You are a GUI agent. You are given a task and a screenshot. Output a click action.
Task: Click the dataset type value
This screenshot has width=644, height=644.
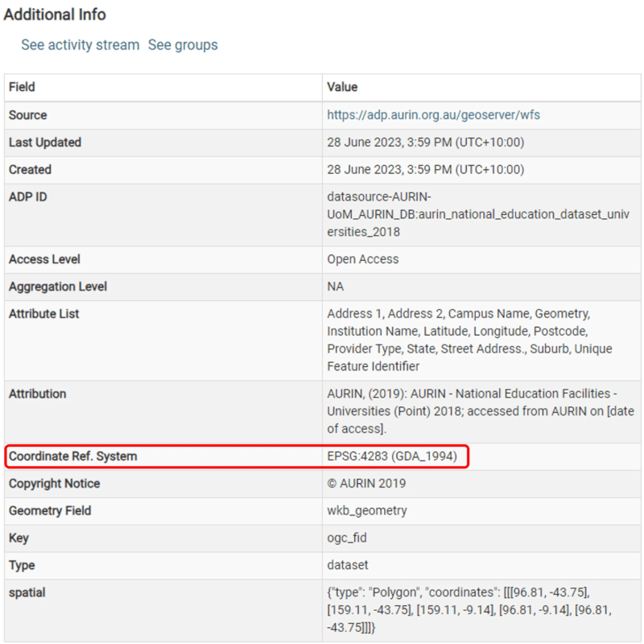(348, 566)
